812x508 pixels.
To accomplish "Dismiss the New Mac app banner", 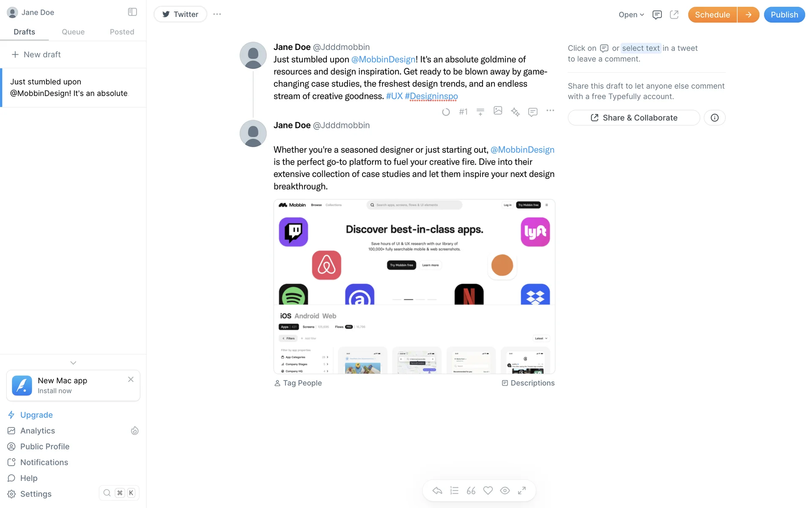I will (131, 379).
